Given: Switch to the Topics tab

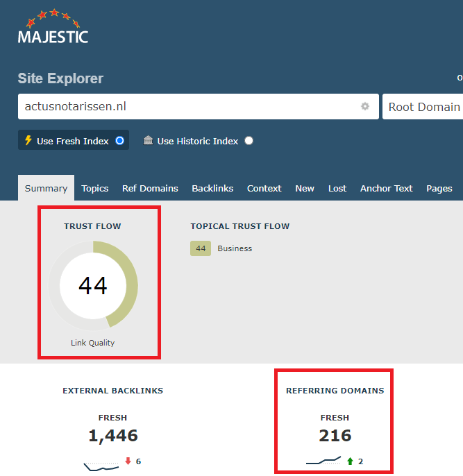Looking at the screenshot, I should point(95,188).
